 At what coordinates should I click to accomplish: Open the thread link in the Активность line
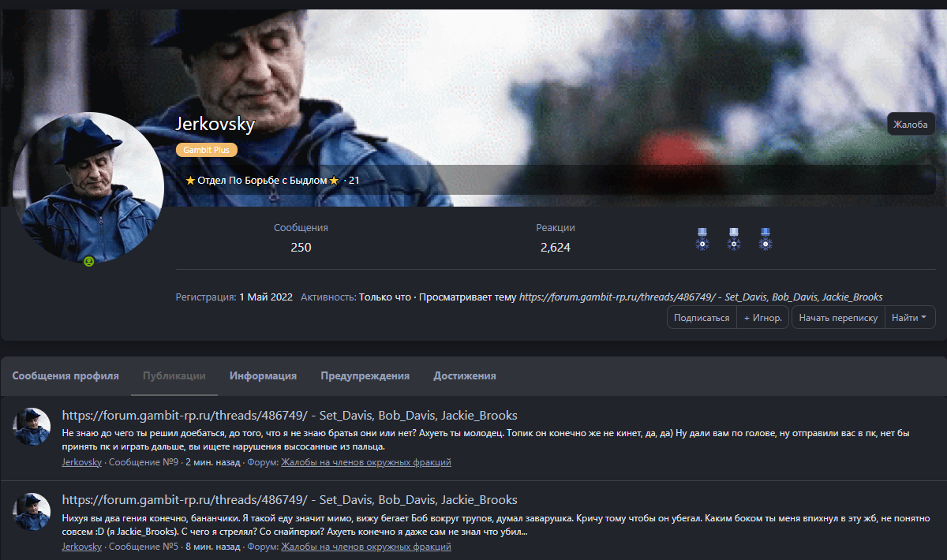[x=700, y=297]
